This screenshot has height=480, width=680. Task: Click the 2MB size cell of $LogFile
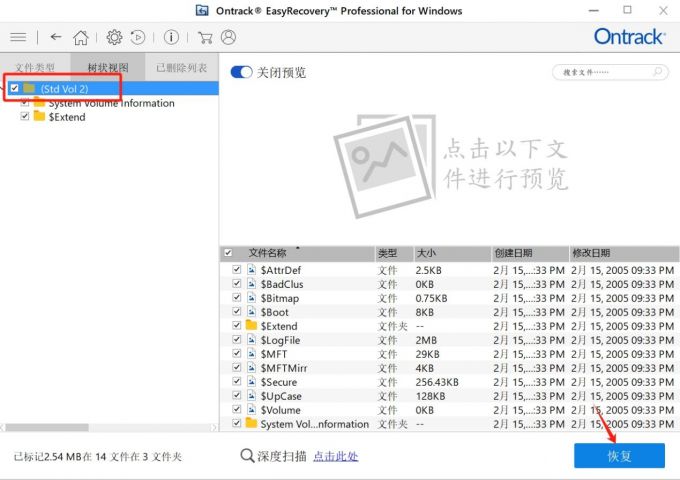(426, 340)
